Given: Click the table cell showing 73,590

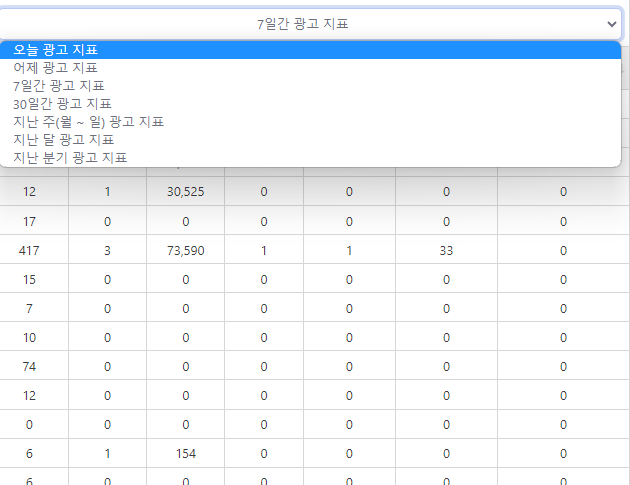Looking at the screenshot, I should pos(185,251).
